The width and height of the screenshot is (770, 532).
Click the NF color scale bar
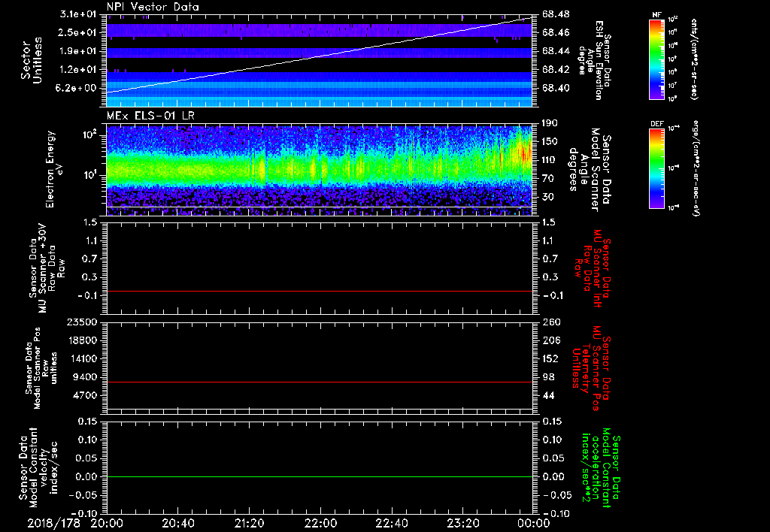pos(655,59)
